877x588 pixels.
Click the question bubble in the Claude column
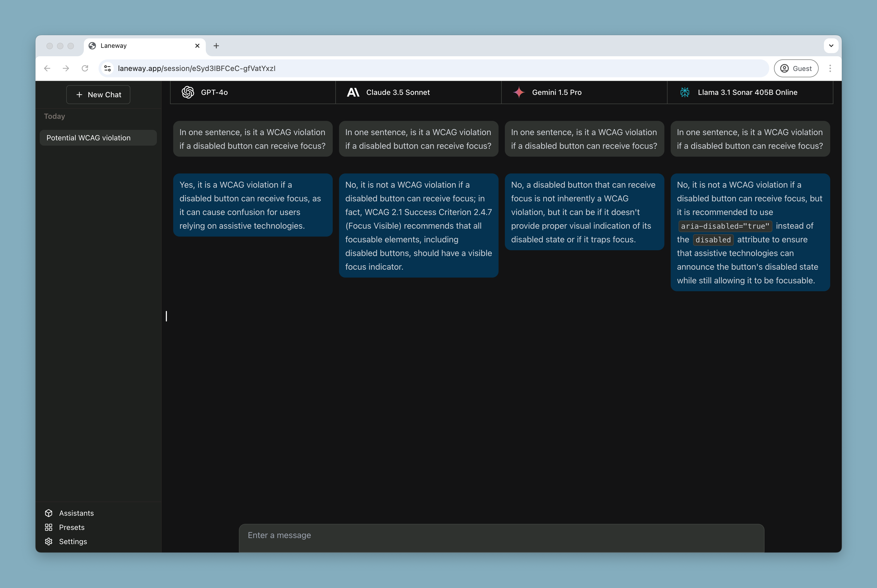(418, 139)
